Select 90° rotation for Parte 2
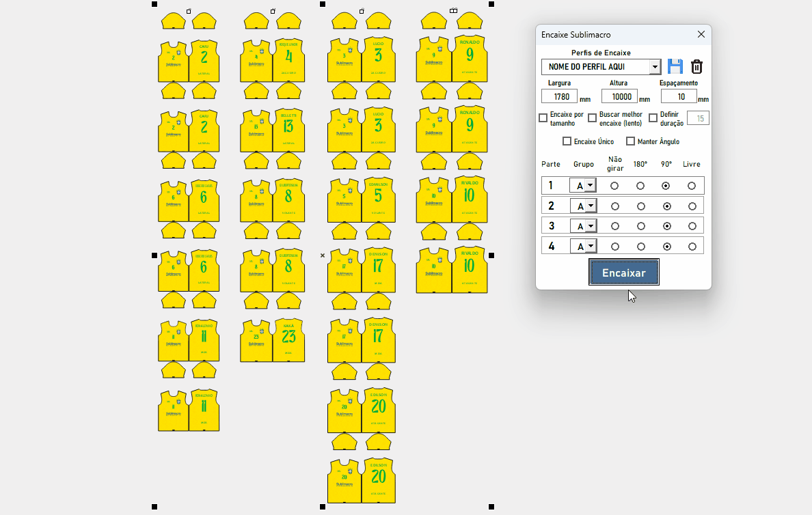 tap(667, 206)
